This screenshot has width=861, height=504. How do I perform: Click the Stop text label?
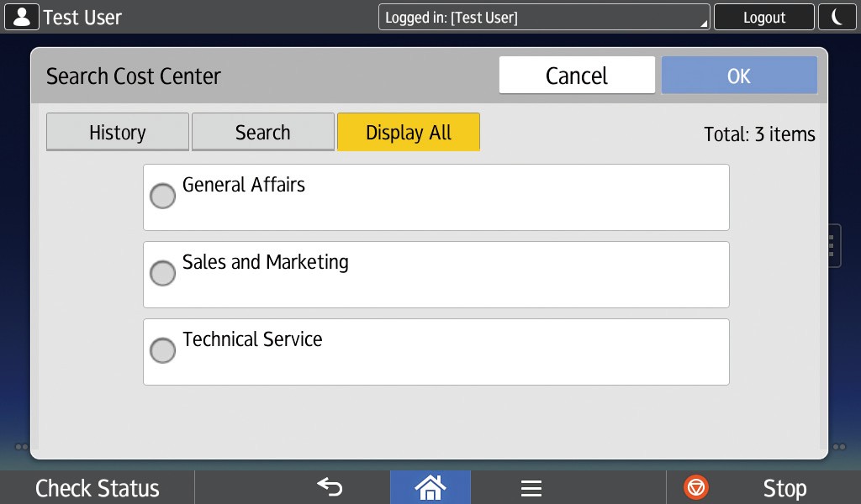(784, 488)
